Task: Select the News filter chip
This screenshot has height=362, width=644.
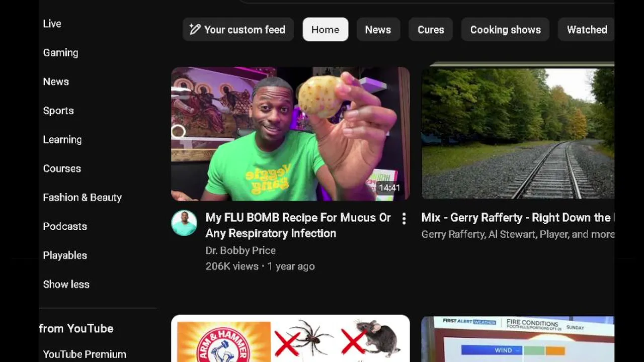Action: [378, 30]
